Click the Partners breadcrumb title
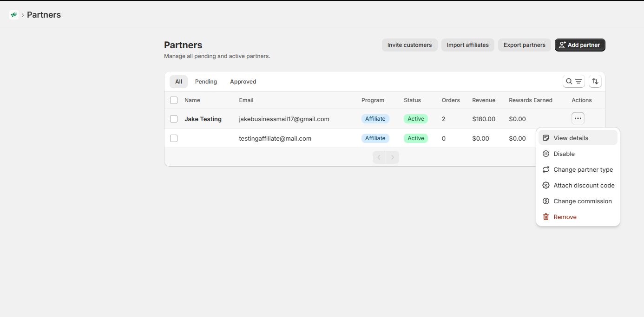644x317 pixels. coord(44,15)
